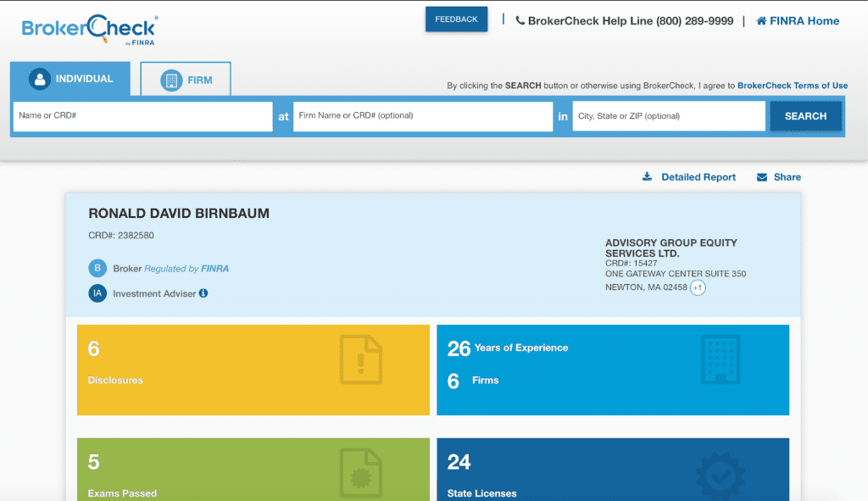Click the checkmark seal icon in State Licenses

[721, 476]
